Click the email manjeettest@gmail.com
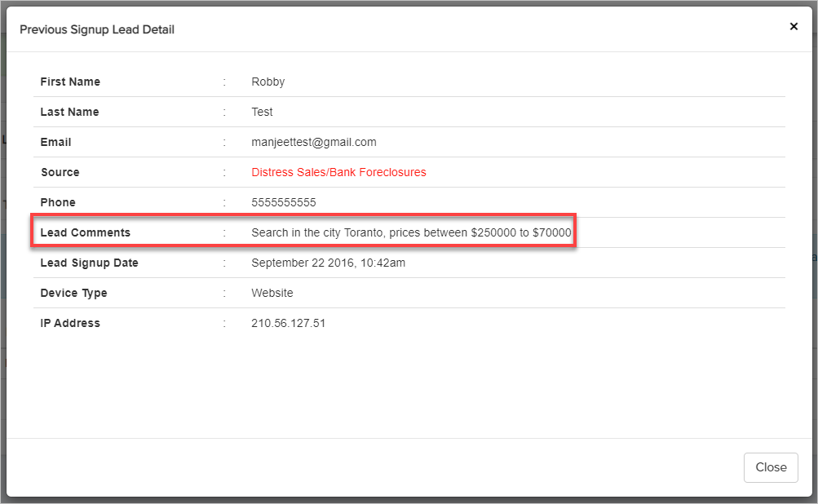Image resolution: width=818 pixels, height=504 pixels. coord(314,142)
